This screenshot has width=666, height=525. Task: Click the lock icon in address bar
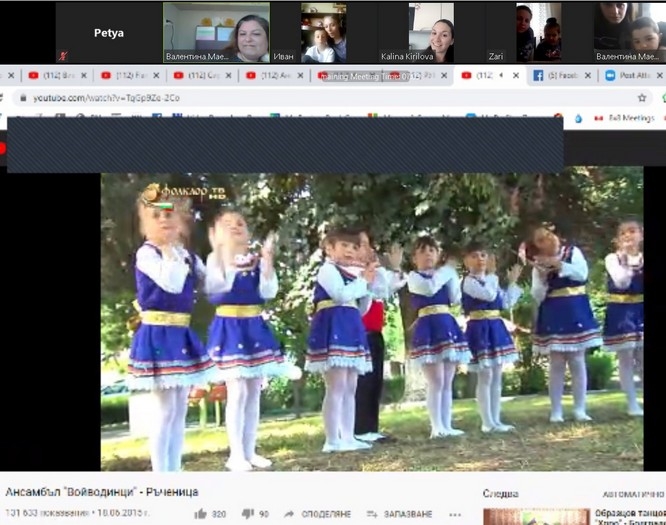pos(21,98)
